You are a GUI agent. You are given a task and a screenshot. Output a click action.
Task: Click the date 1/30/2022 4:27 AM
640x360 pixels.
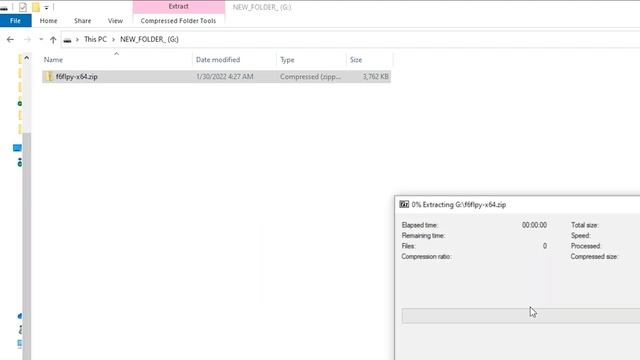point(225,76)
